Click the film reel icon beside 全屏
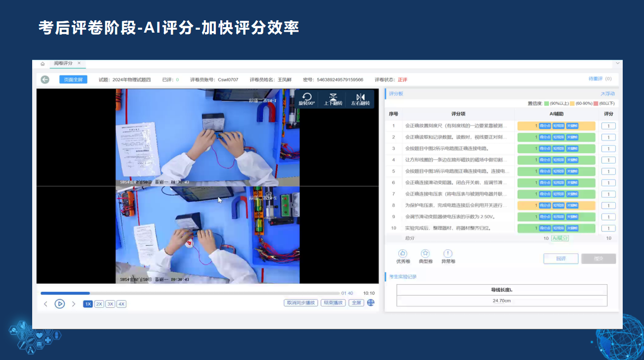 point(371,303)
